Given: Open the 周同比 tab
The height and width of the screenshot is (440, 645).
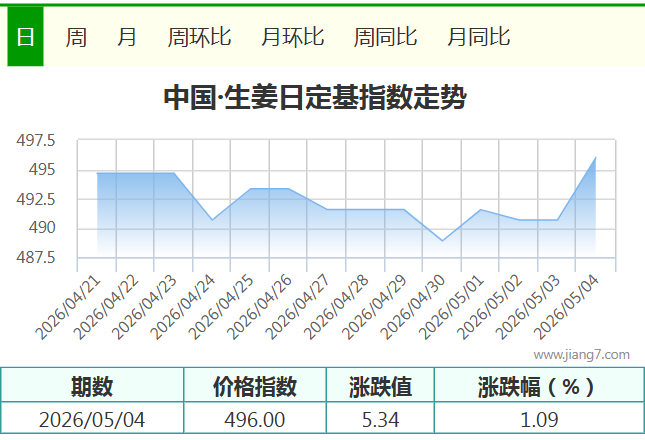Looking at the screenshot, I should point(385,37).
